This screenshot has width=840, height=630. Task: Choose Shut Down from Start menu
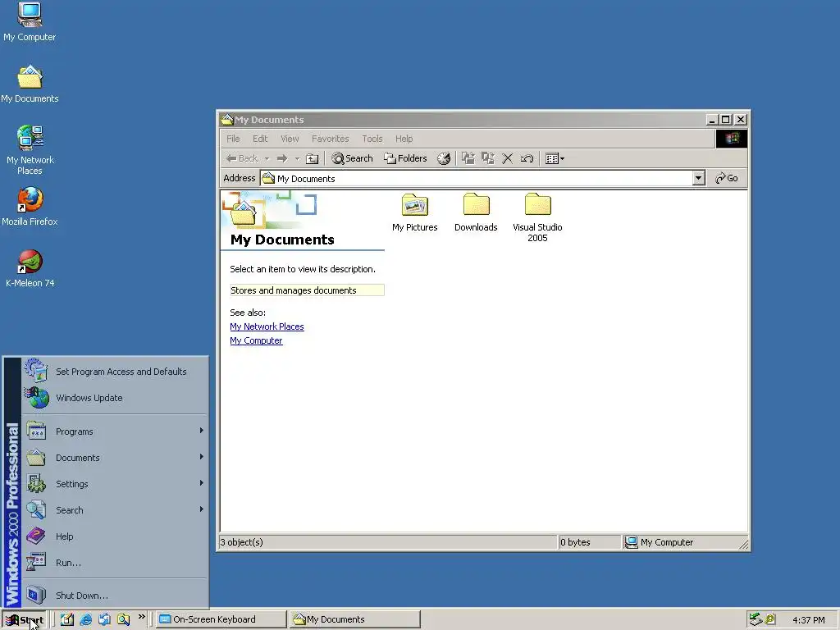[115, 596]
